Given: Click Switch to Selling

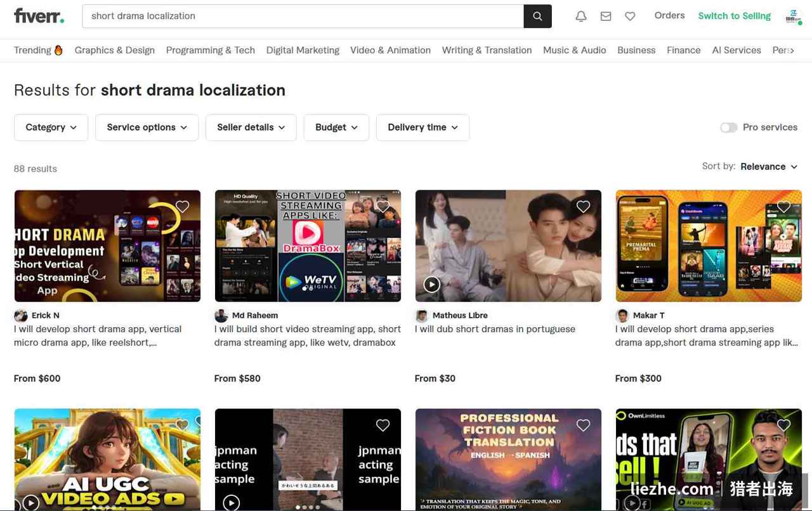Looking at the screenshot, I should [x=734, y=16].
